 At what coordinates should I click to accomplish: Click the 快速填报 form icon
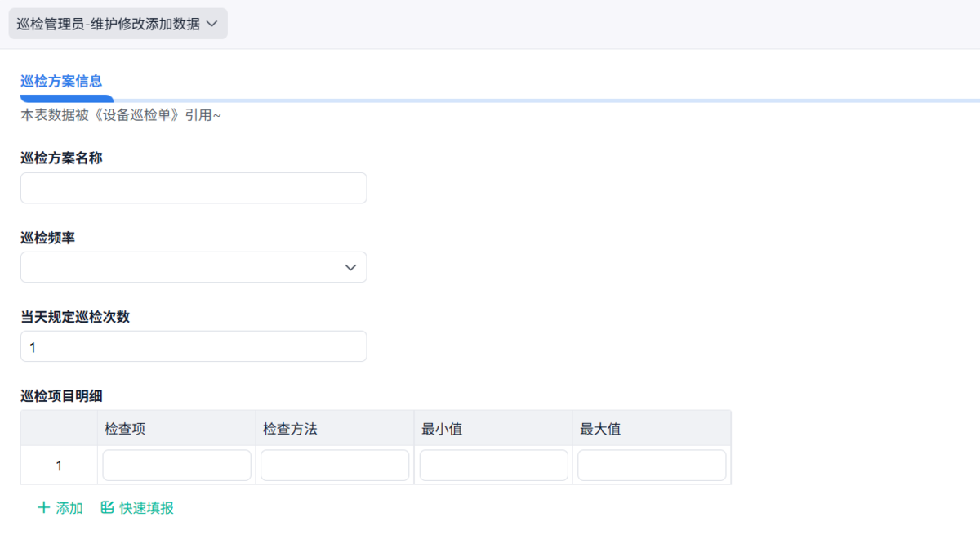pos(107,508)
